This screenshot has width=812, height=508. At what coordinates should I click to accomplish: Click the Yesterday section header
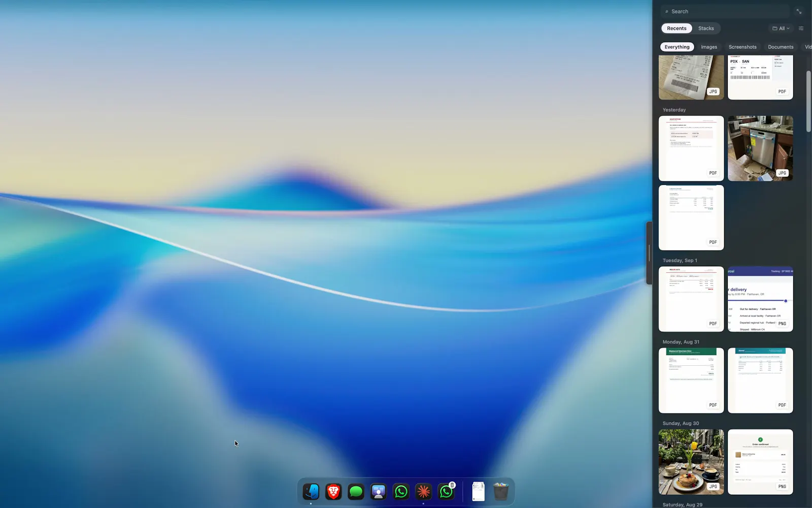tap(674, 110)
